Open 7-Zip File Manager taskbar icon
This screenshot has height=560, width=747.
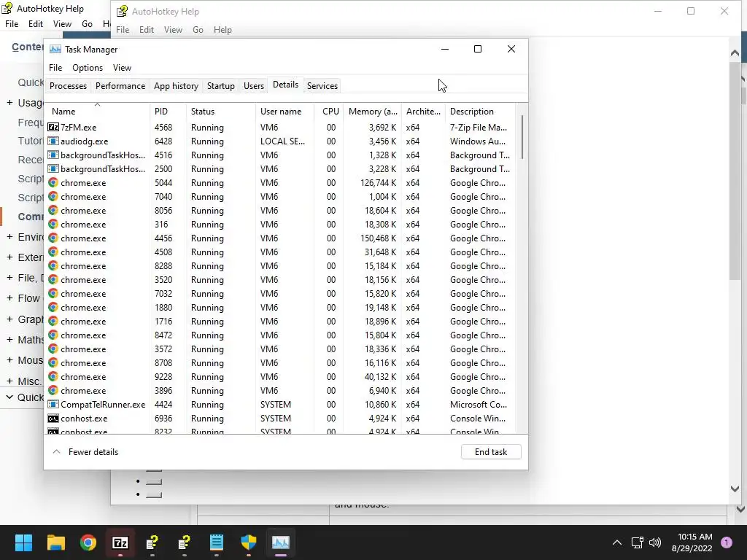click(120, 542)
